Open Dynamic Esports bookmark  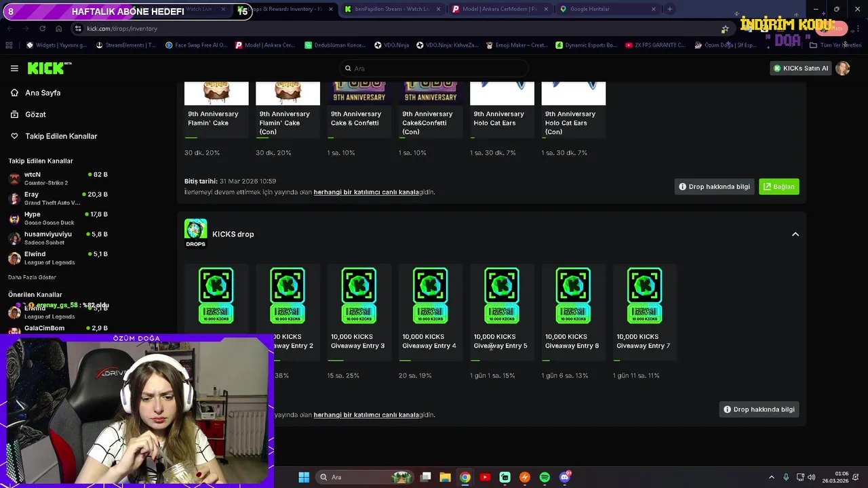586,45
